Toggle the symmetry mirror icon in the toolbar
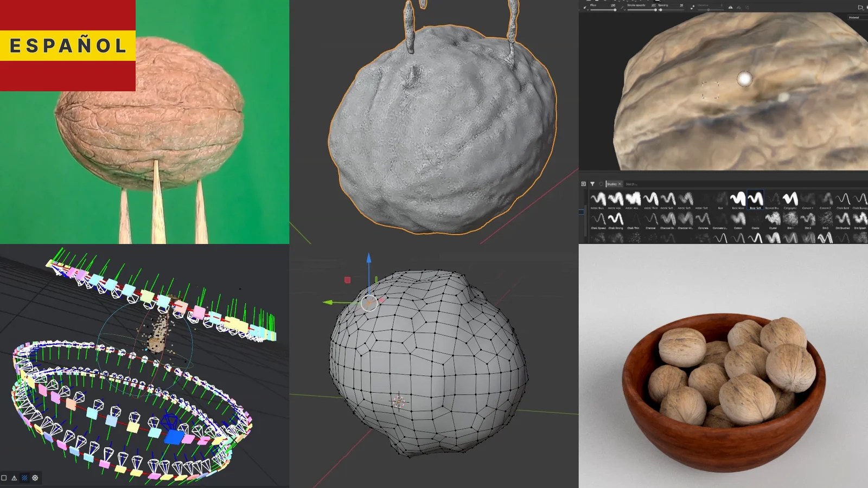Viewport: 868px width, 488px height. coord(730,7)
